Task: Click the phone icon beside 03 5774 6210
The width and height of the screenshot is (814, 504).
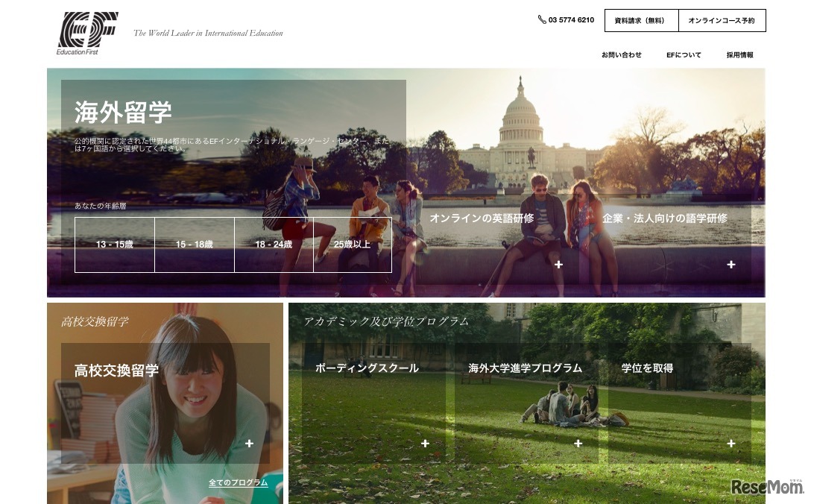Action: click(541, 19)
